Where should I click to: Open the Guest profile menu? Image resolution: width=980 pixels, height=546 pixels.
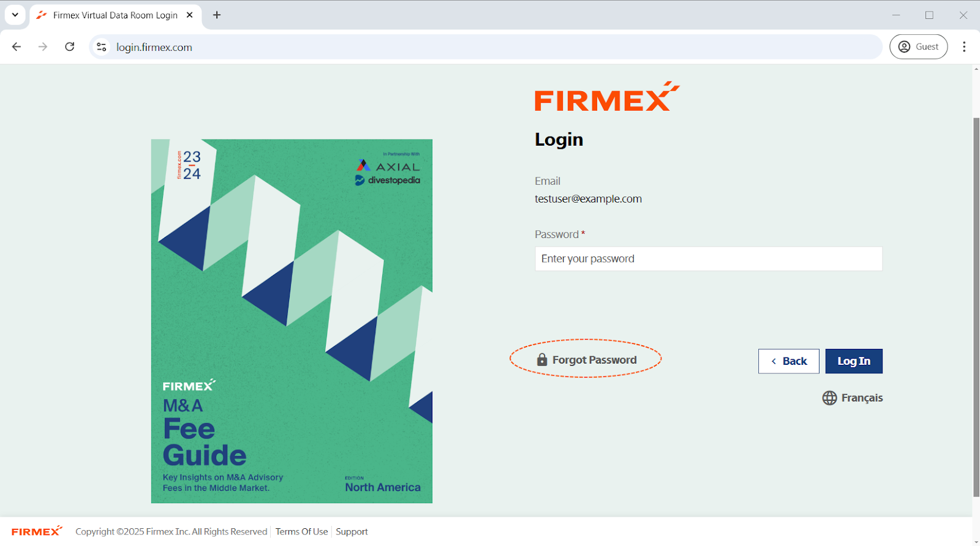click(x=918, y=47)
